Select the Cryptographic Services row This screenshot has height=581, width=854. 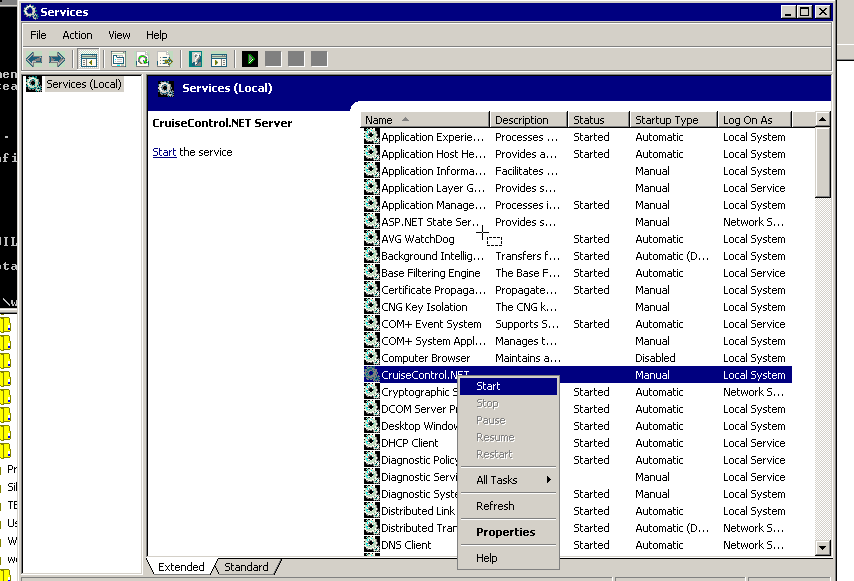click(x=577, y=392)
